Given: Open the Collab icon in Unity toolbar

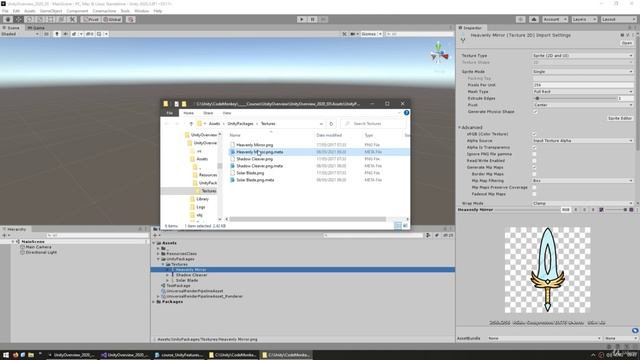Looking at the screenshot, I should [x=520, y=19].
